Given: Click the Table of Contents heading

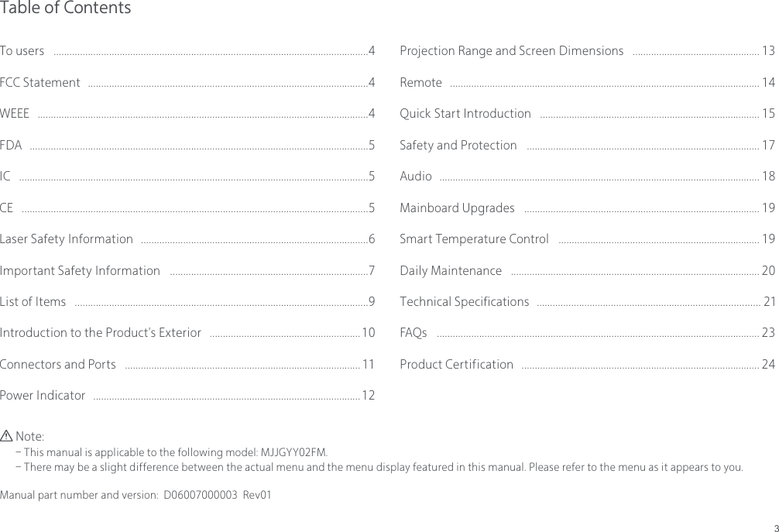Looking at the screenshot, I should tap(66, 9).
